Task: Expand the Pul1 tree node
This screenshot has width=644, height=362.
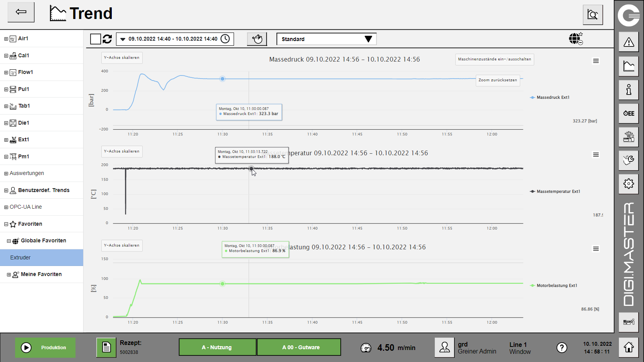Action: (x=6, y=89)
